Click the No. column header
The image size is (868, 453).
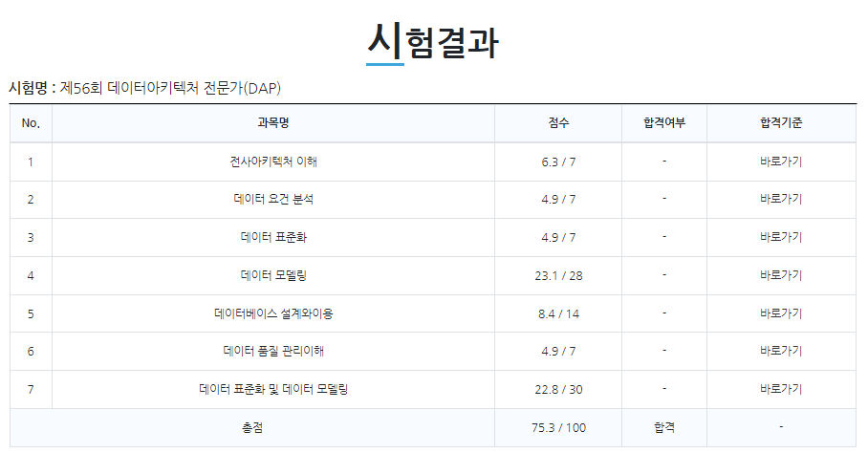pos(31,122)
